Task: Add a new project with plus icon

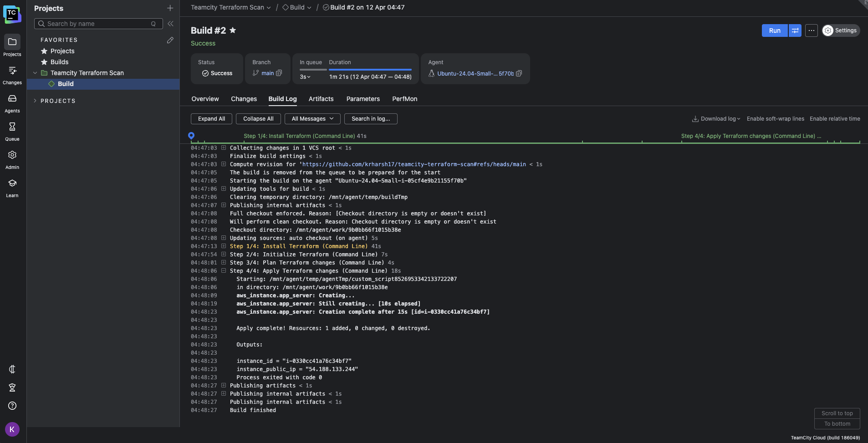Action: click(170, 8)
